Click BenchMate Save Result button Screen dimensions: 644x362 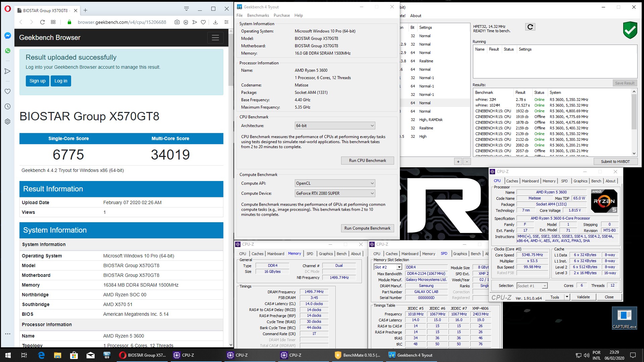pyautogui.click(x=624, y=83)
